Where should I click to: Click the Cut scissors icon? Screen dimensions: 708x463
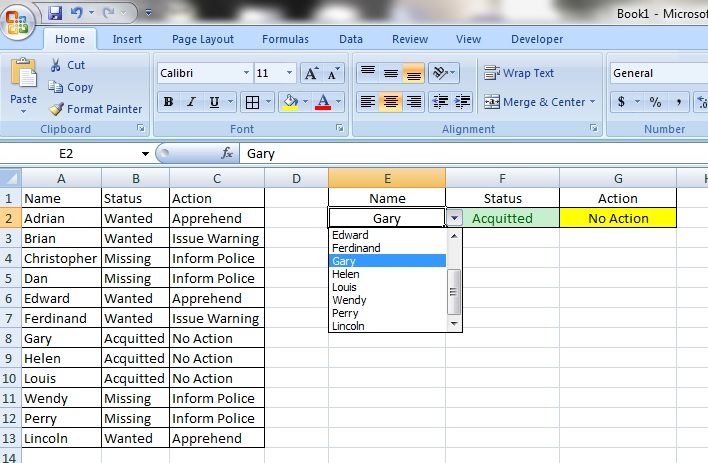click(x=55, y=65)
